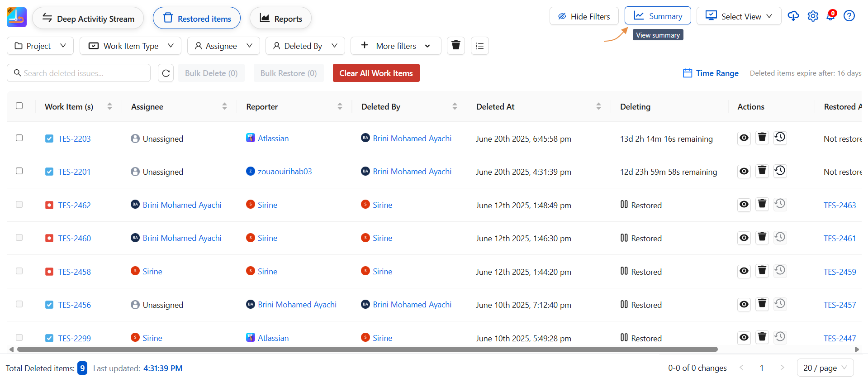Image resolution: width=868 pixels, height=378 pixels.
Task: Select all rows using header checkbox
Action: (19, 106)
